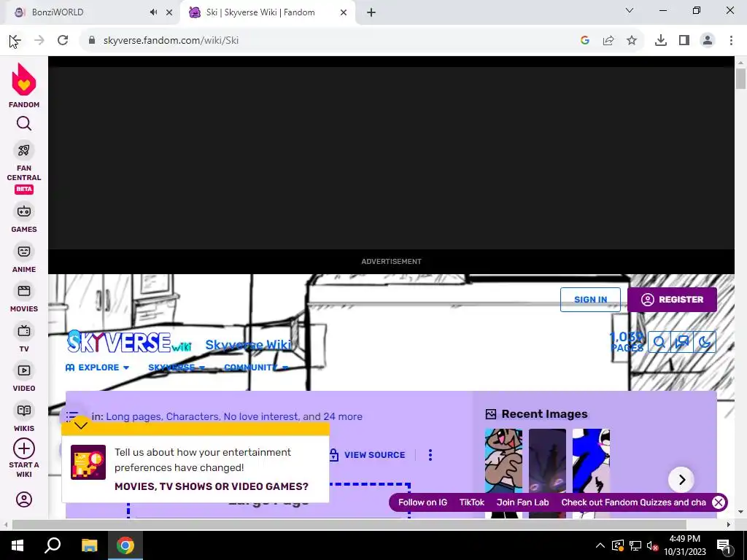Image resolution: width=747 pixels, height=560 pixels.
Task: Select the Ski Skyverse Wiki tab
Action: pyautogui.click(x=268, y=12)
